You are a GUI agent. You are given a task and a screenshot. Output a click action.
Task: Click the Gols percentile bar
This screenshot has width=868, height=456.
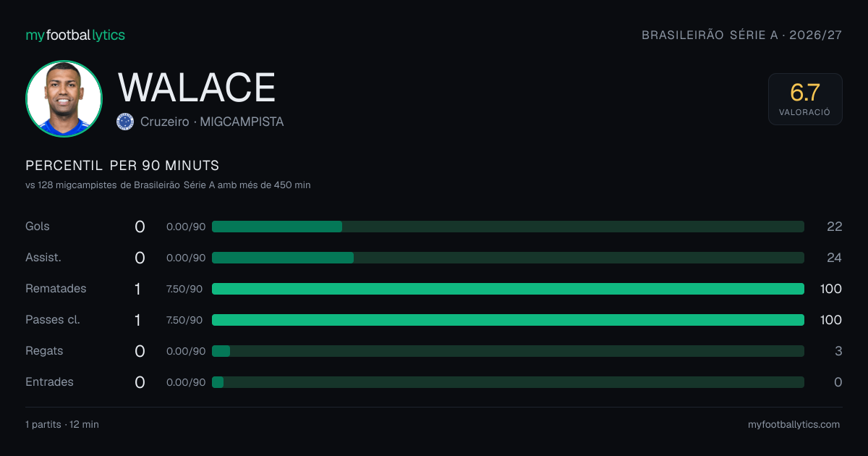pos(508,227)
